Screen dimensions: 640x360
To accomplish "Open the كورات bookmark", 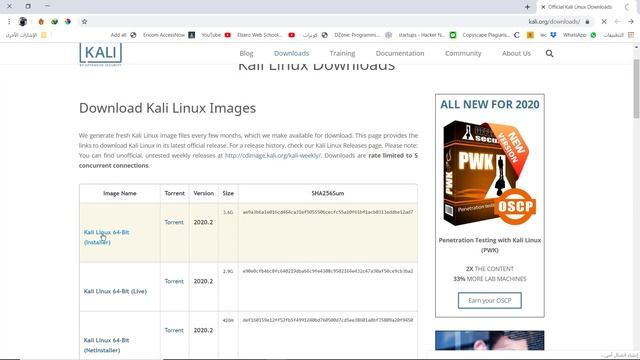I will (x=316, y=35).
